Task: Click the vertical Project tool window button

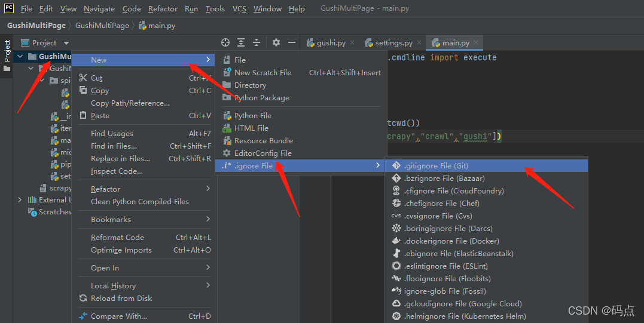Action: (x=7, y=56)
